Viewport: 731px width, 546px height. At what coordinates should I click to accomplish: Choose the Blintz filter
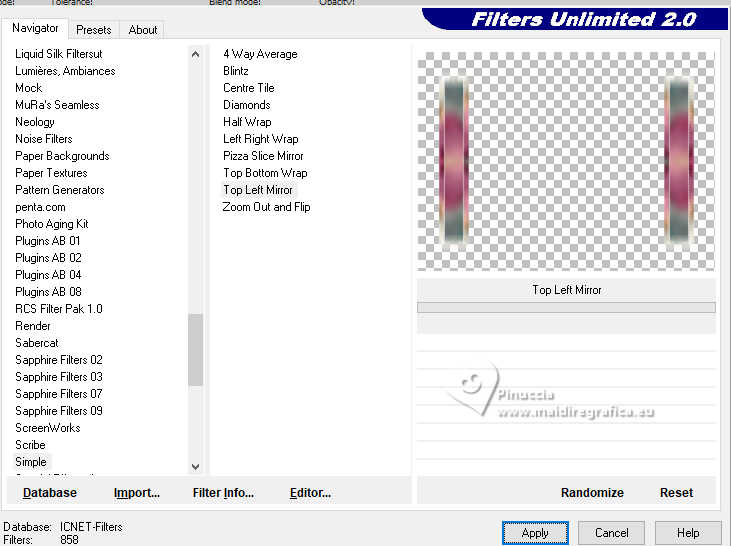coord(236,71)
